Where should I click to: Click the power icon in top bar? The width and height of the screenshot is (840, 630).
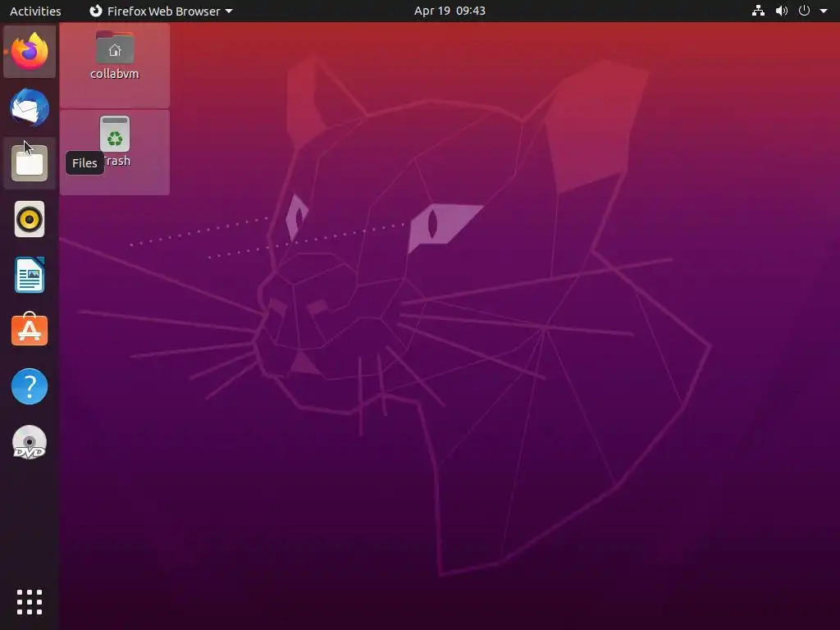click(x=804, y=11)
